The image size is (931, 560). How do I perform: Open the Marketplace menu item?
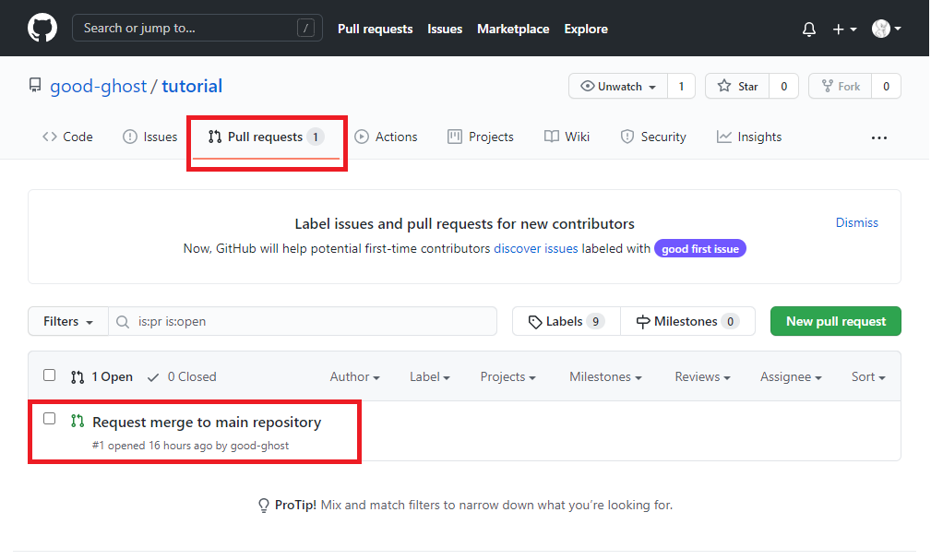coord(513,29)
